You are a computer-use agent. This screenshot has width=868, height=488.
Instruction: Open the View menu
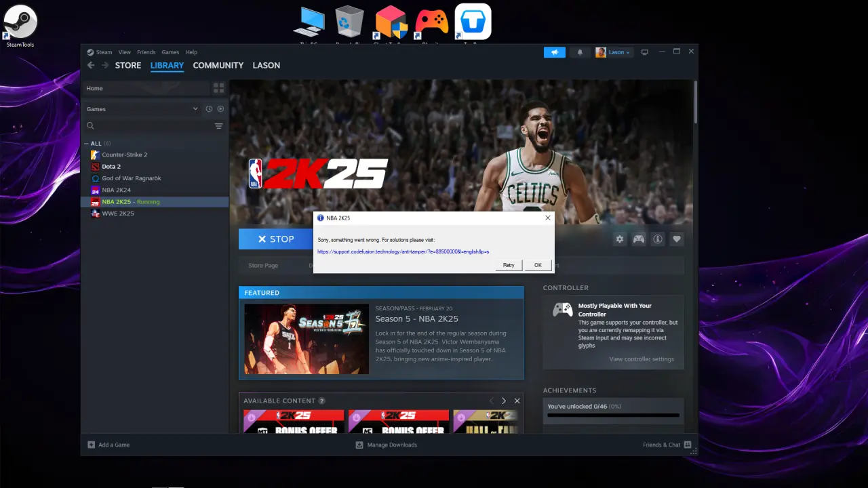(125, 52)
